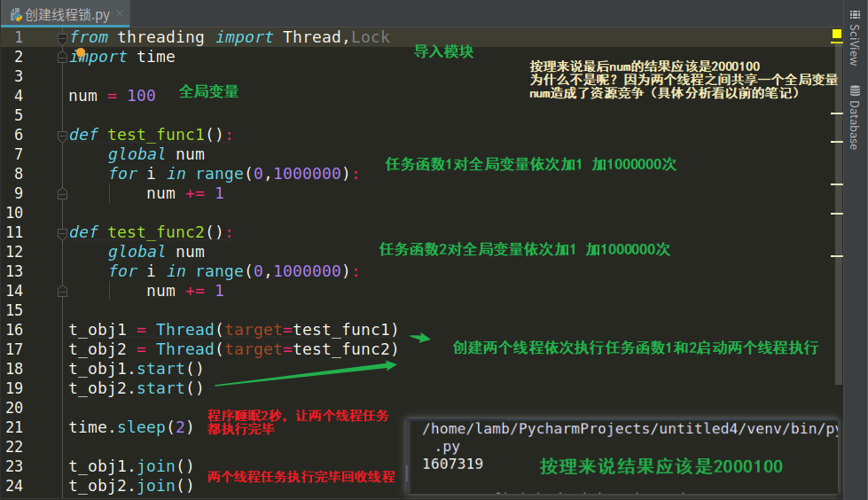Click 't_obj1.start()' on line 18
Image resolution: width=868 pixels, height=500 pixels.
pos(137,369)
